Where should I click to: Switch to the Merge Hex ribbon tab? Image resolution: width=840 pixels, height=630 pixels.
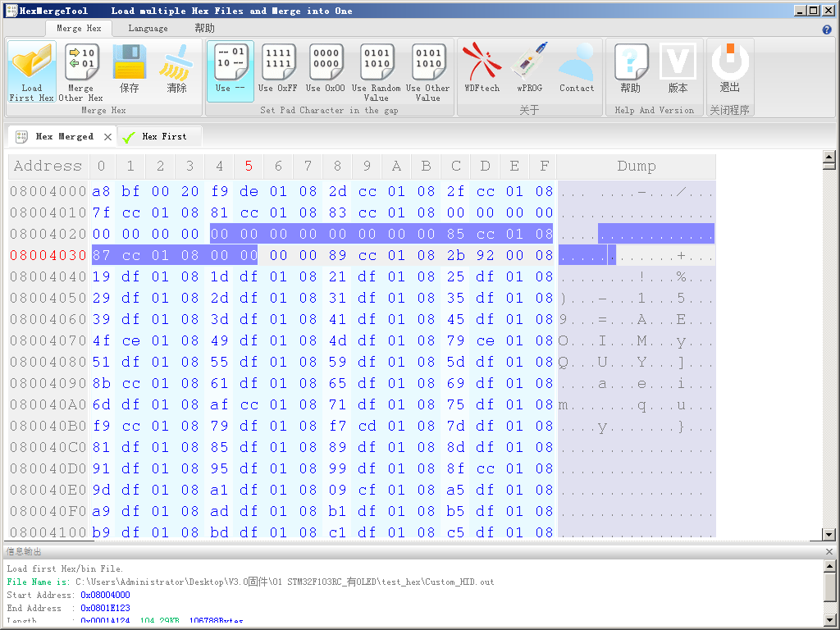[79, 27]
